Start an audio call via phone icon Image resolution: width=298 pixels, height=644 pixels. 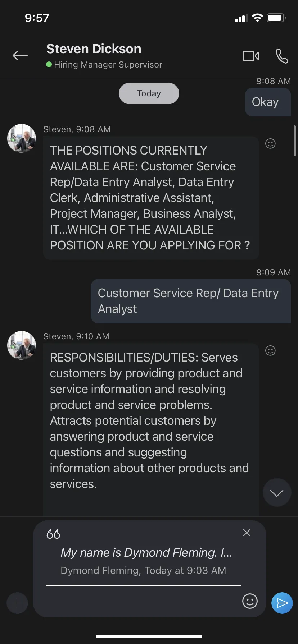pyautogui.click(x=282, y=56)
